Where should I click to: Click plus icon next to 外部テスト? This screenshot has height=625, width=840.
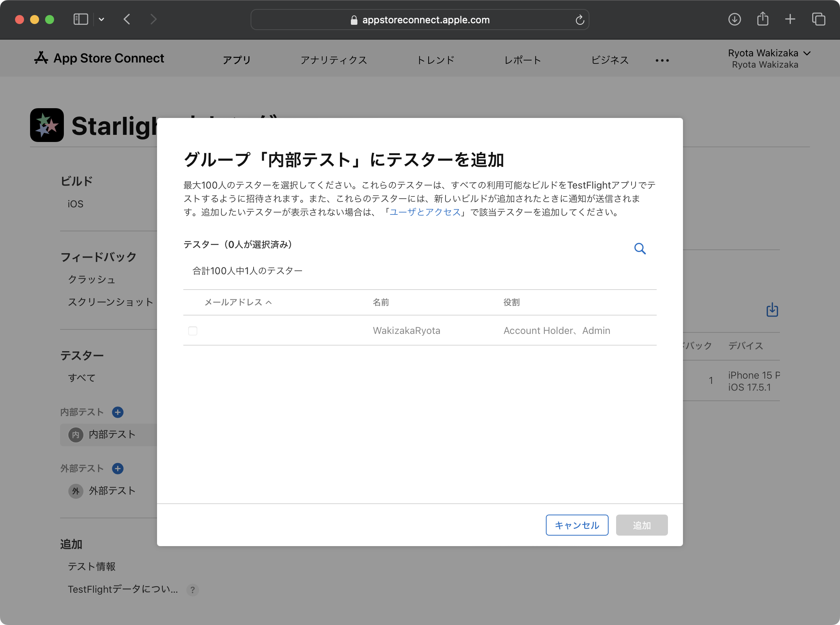pyautogui.click(x=118, y=469)
